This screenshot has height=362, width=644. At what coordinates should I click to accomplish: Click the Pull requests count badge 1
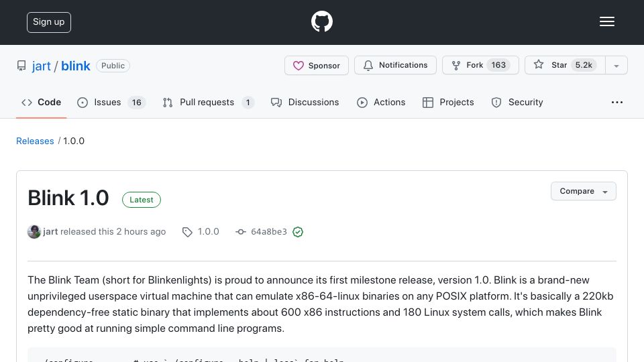click(x=248, y=103)
